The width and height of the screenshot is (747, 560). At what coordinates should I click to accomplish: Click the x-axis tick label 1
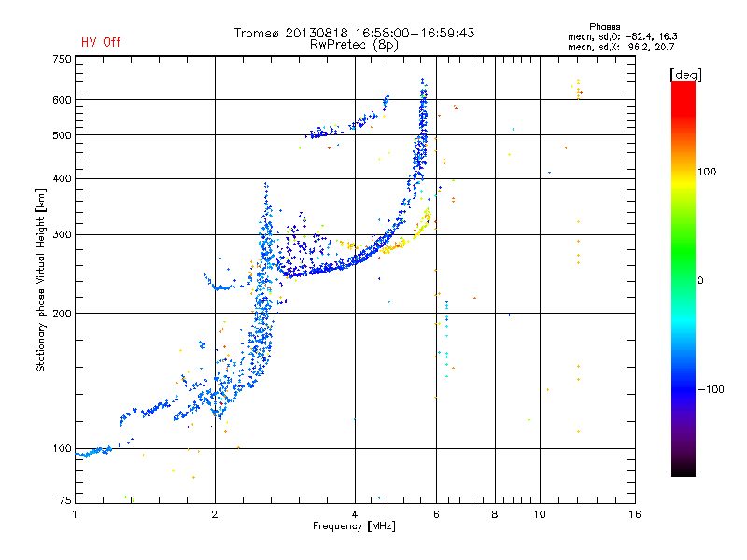tap(75, 514)
